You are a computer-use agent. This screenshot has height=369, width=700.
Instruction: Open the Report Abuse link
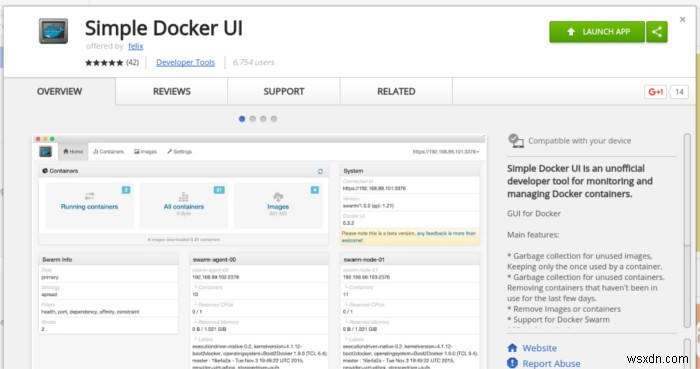551,364
